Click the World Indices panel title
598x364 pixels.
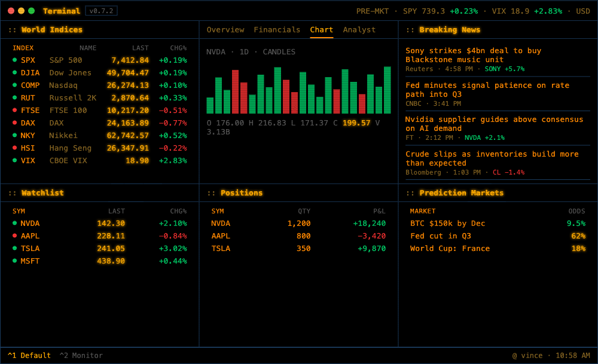click(52, 30)
